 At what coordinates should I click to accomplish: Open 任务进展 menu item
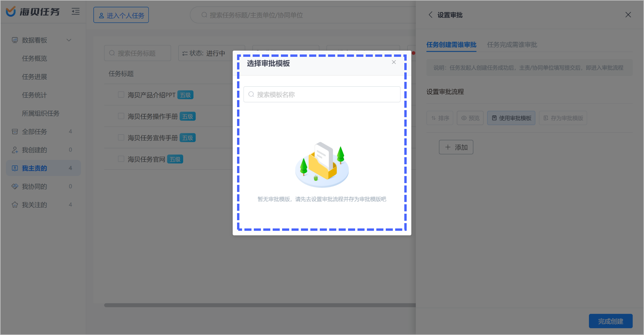34,77
